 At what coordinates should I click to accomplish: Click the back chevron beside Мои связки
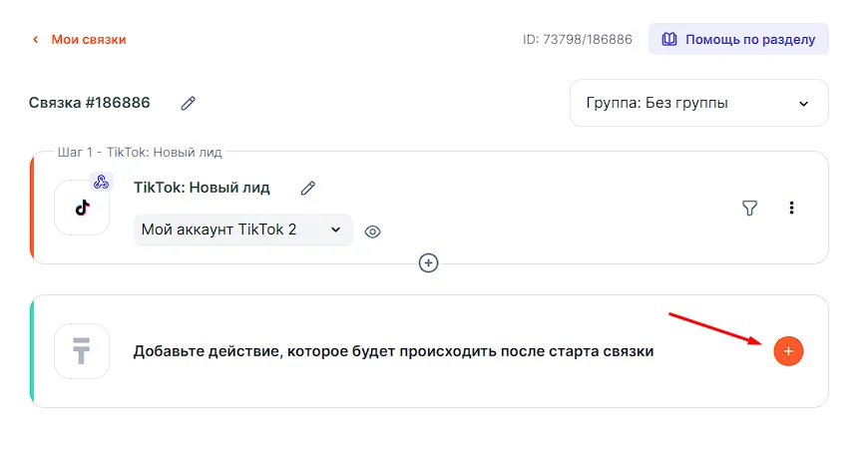(36, 39)
